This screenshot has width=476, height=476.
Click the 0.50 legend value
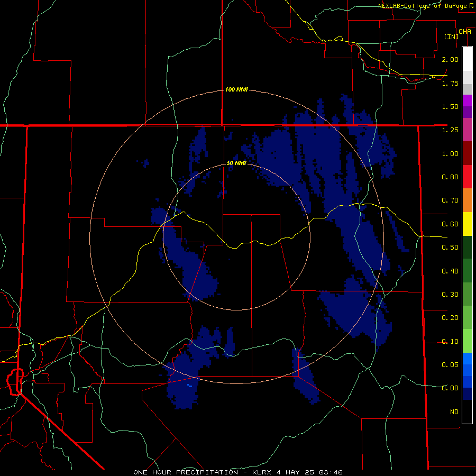(450, 248)
